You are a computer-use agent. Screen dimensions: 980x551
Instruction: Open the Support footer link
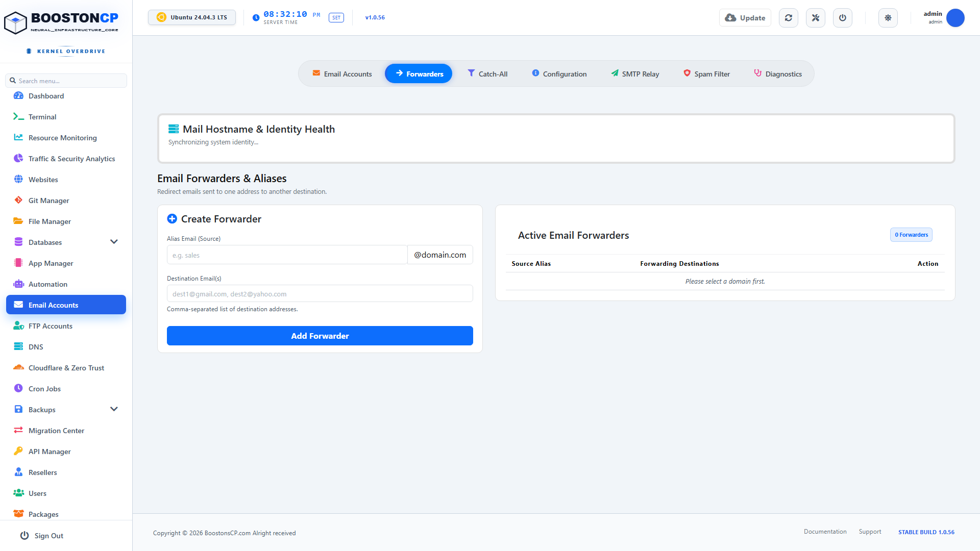pos(870,532)
